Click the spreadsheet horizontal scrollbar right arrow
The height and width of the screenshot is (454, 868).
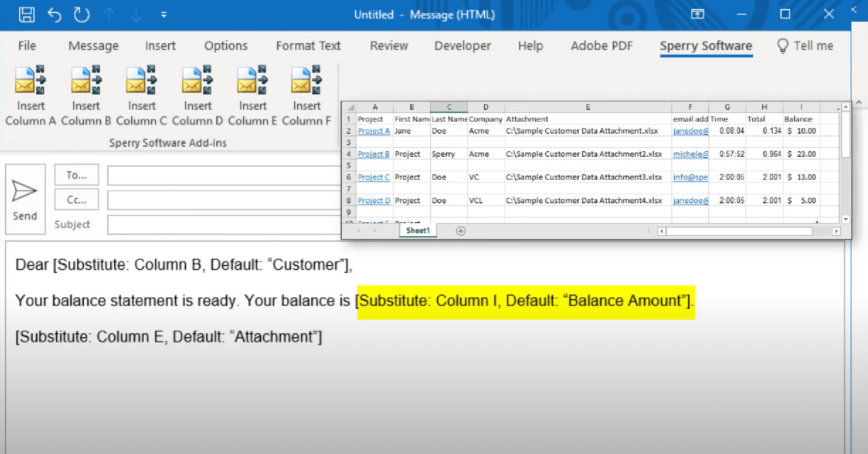(836, 231)
